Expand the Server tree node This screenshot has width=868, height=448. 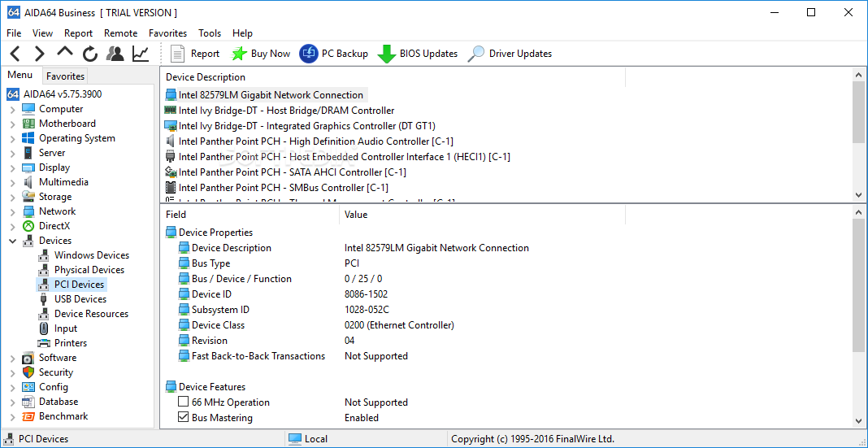(x=13, y=153)
